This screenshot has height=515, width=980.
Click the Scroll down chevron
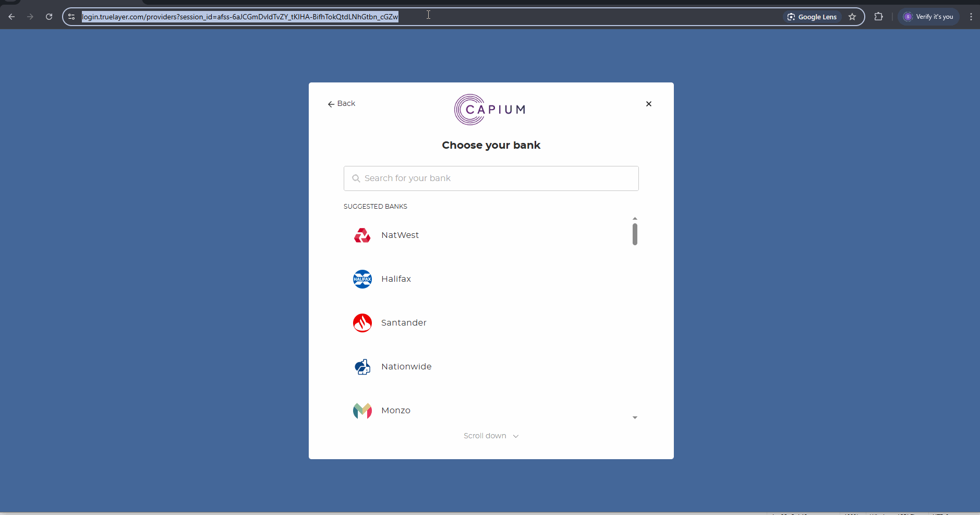coord(516,436)
